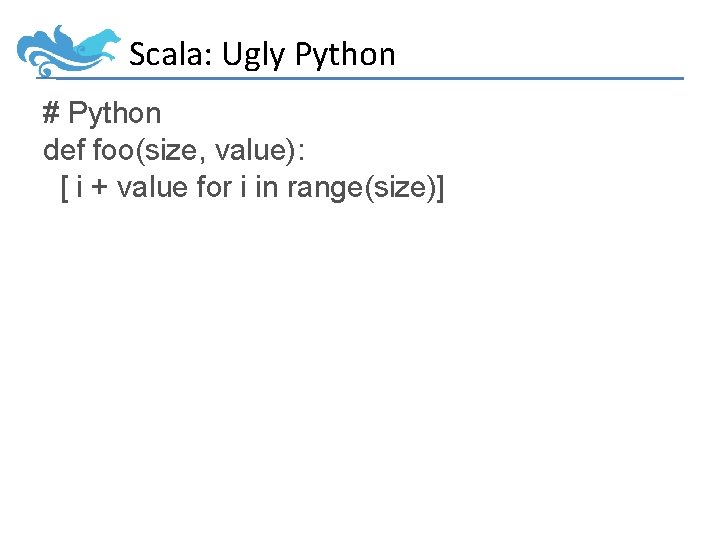Viewport: 720px width, 540px height.
Task: Select value in the list comprehension
Action: [152, 186]
